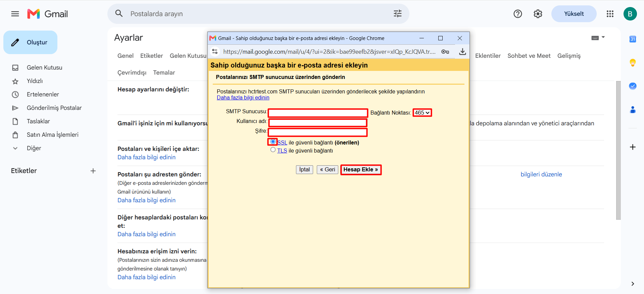The height and width of the screenshot is (294, 644).
Task: Open Daha fazla bilgi edinin under Postaları şu adresten gönder
Action: coord(146,200)
